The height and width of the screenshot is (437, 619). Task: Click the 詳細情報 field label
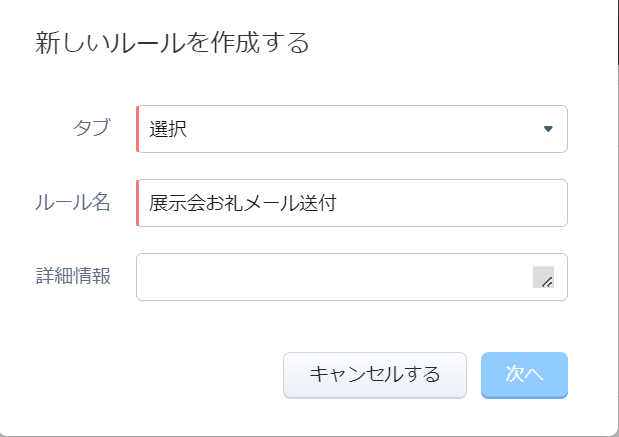click(73, 276)
